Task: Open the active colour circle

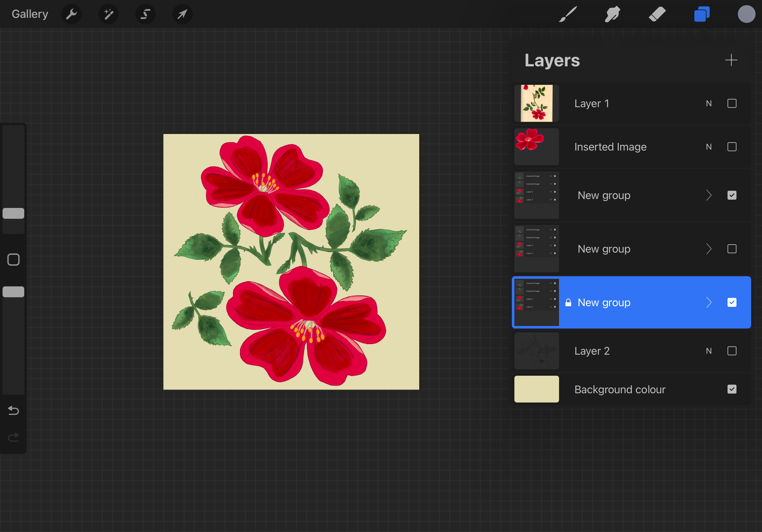Action: pos(746,14)
